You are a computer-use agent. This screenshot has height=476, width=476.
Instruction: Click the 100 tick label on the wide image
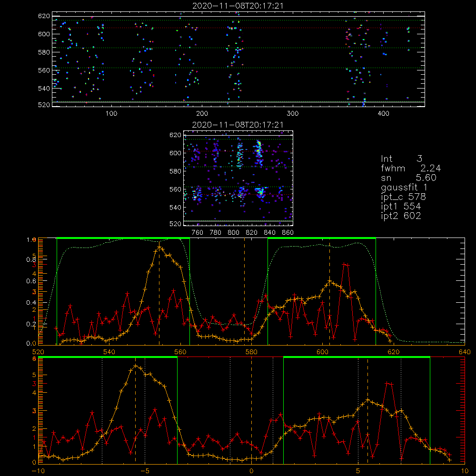111,114
